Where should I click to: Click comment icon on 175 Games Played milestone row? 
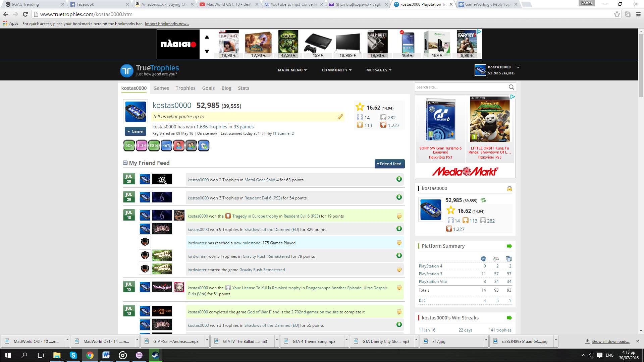(x=399, y=243)
